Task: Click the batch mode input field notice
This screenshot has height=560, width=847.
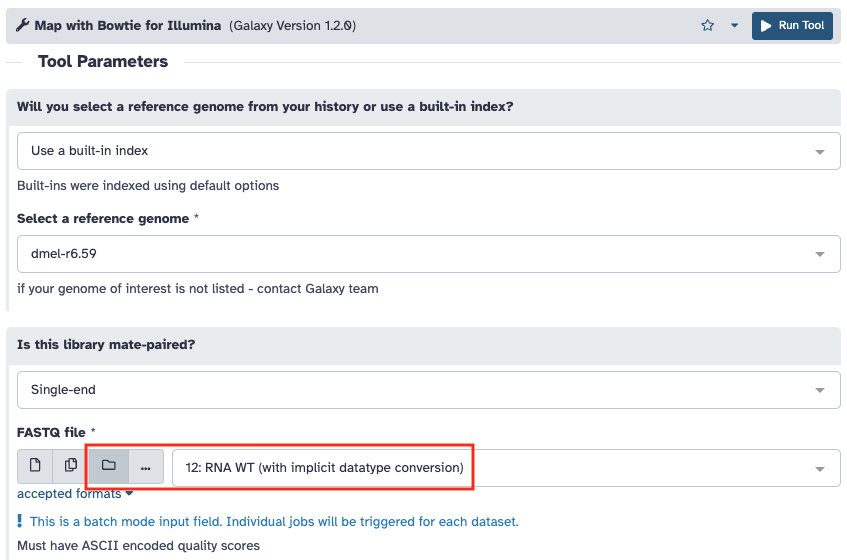Action: pos(274,521)
